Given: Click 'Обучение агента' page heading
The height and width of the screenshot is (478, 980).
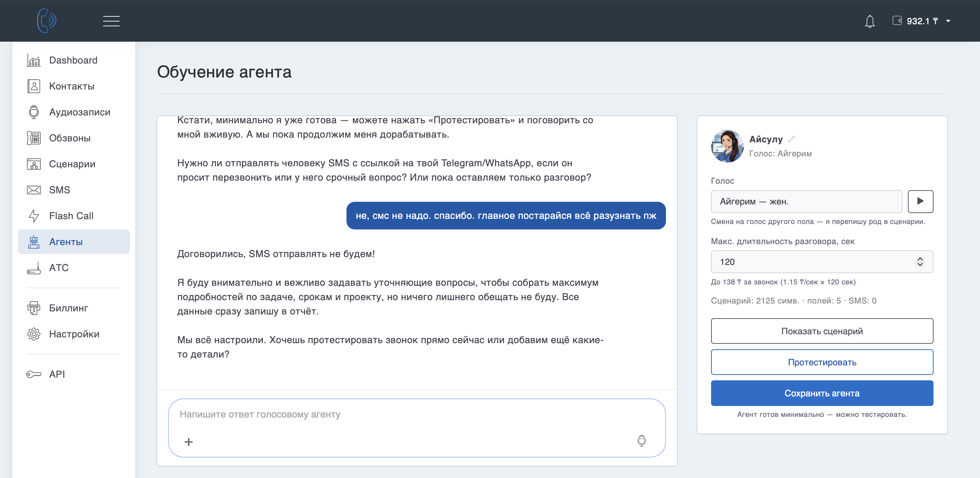Looking at the screenshot, I should pos(224,72).
